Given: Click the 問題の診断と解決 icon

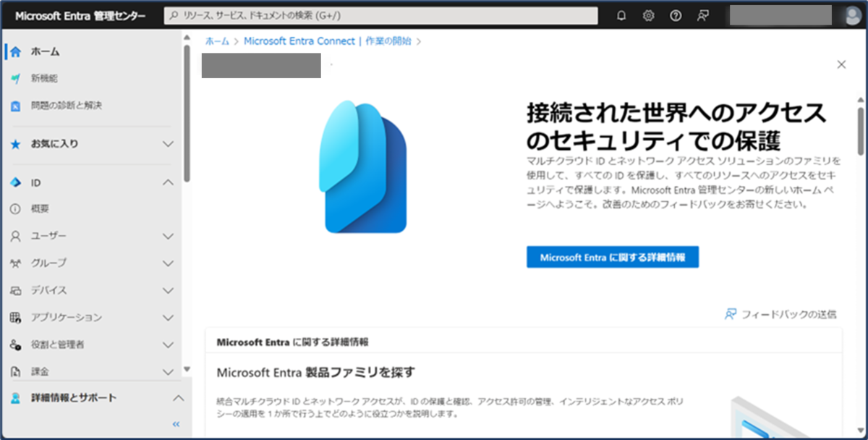Looking at the screenshot, I should (x=16, y=106).
